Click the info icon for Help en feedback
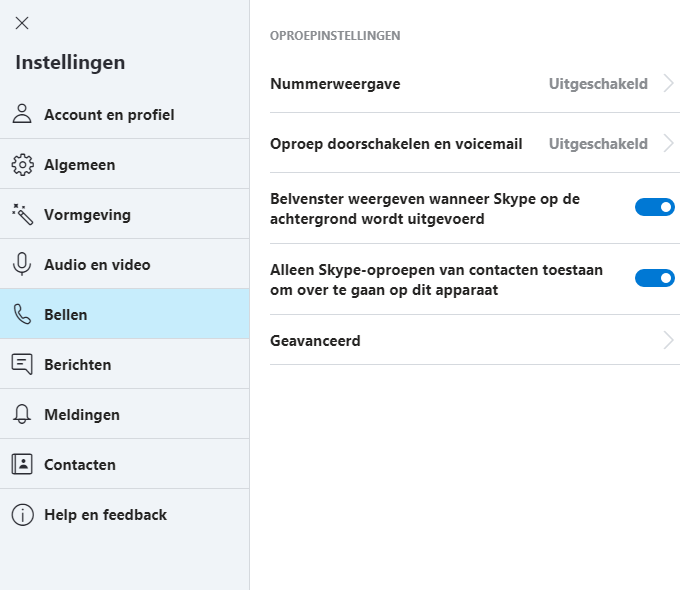This screenshot has width=699, height=590. point(22,515)
